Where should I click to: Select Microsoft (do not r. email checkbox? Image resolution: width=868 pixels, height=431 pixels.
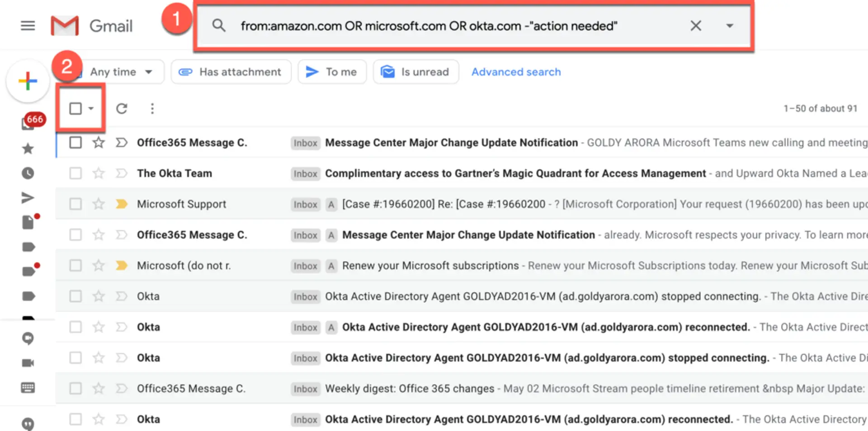(75, 265)
